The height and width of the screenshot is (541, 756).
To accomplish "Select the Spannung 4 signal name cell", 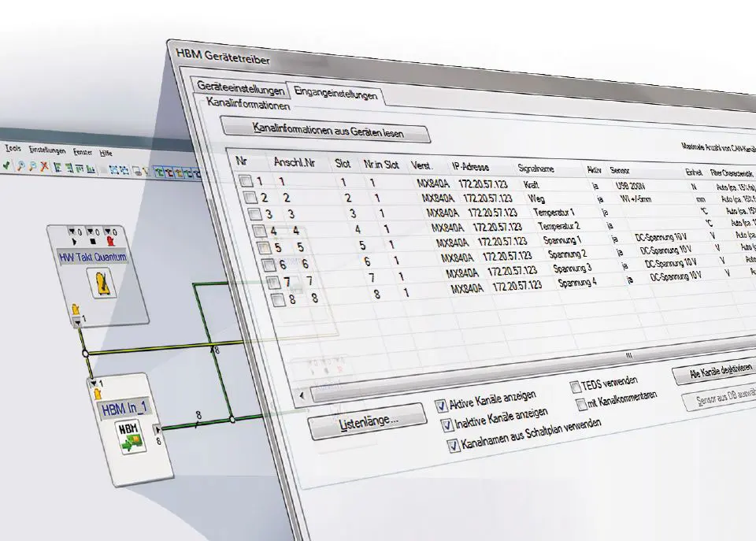I will point(577,283).
